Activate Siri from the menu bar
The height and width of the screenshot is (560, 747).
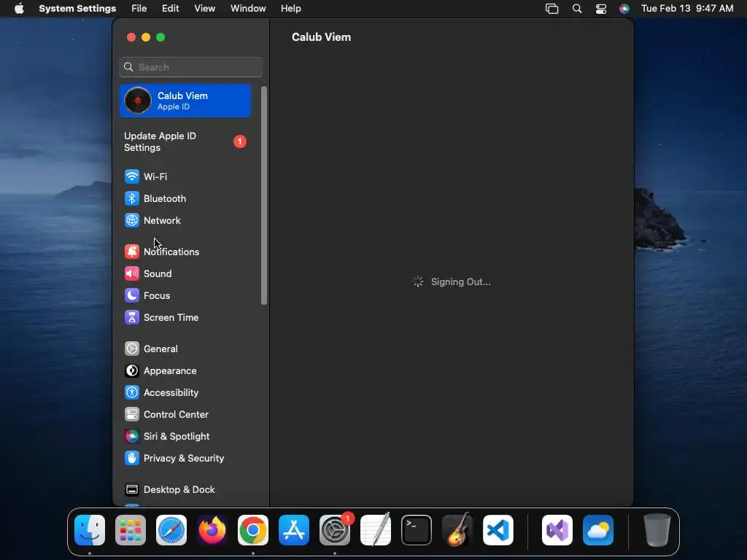click(624, 9)
